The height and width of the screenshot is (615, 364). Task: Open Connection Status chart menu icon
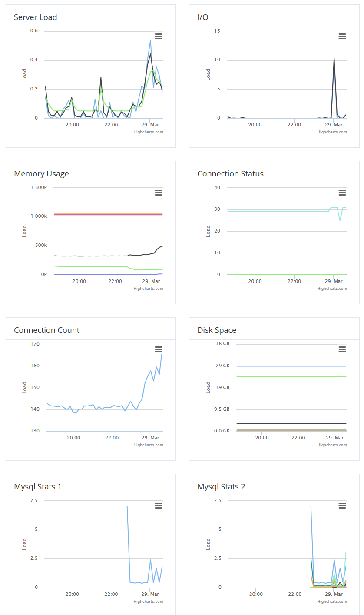point(342,193)
